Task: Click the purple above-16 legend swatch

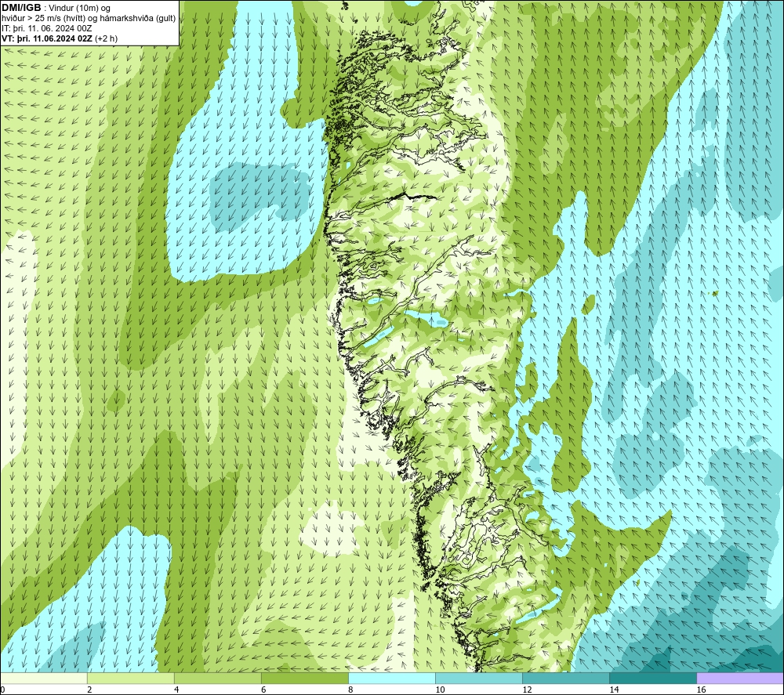Action: pyautogui.click(x=740, y=678)
